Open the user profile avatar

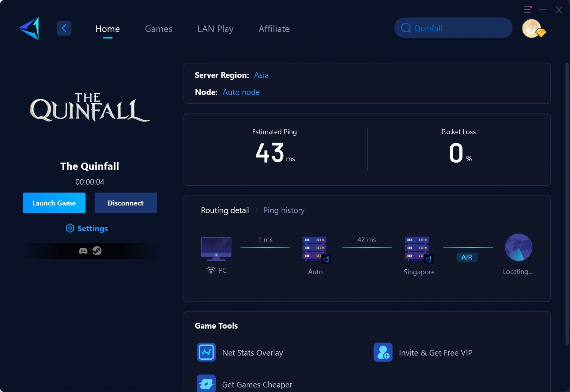point(532,28)
